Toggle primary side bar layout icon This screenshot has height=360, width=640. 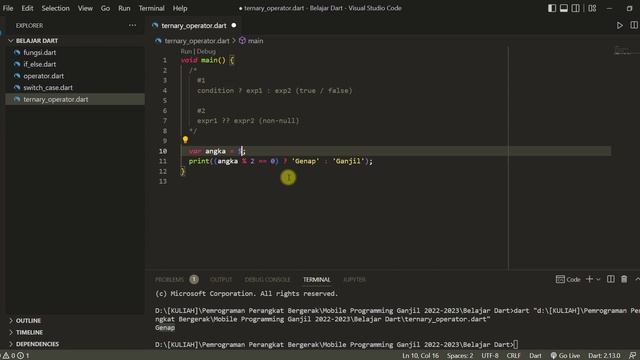click(552, 8)
